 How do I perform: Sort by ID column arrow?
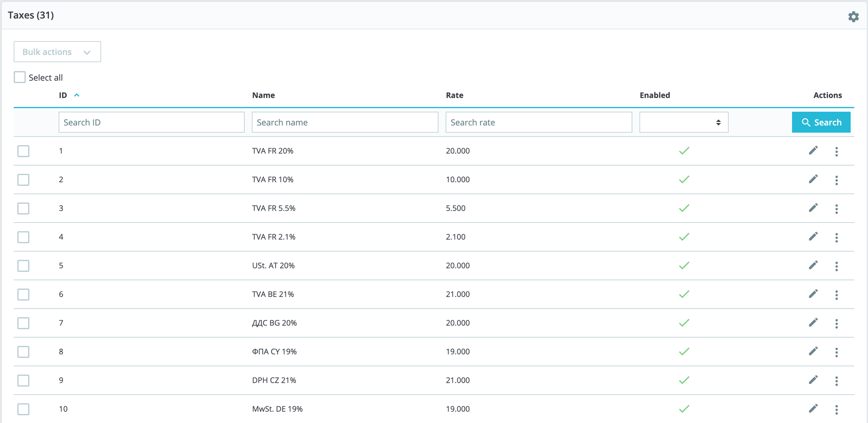[x=76, y=95]
